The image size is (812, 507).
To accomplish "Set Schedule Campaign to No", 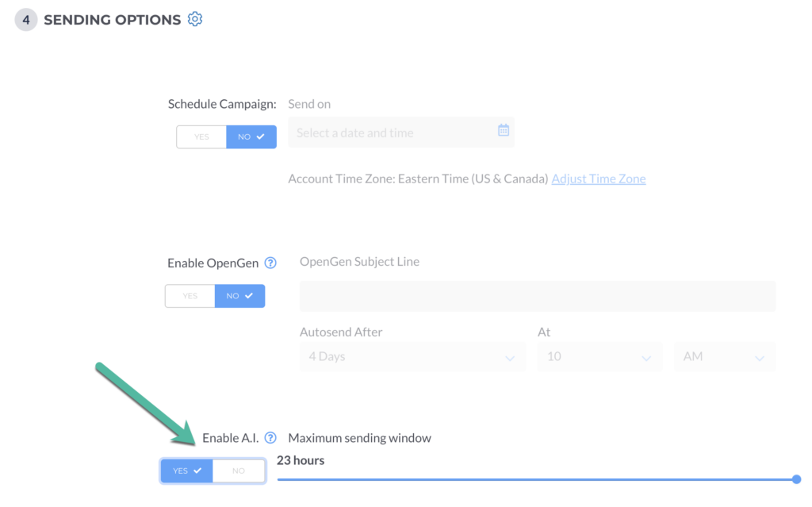I will [251, 137].
